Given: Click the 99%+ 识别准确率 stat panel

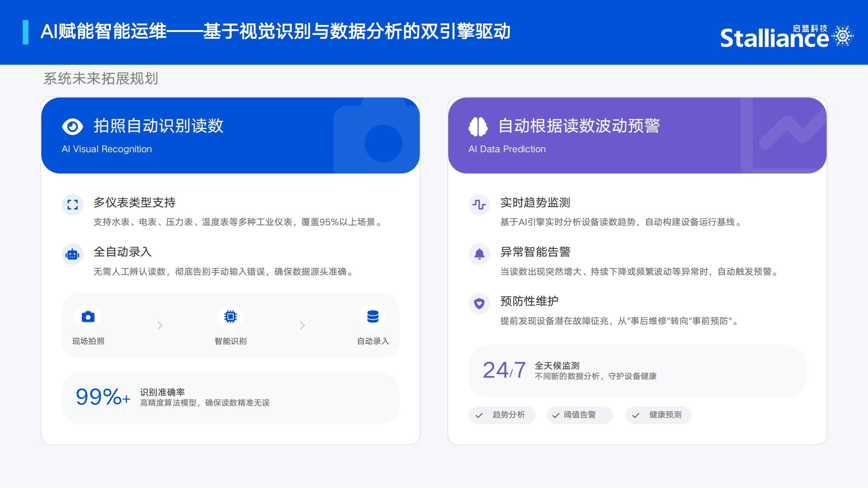Looking at the screenshot, I should 230,398.
